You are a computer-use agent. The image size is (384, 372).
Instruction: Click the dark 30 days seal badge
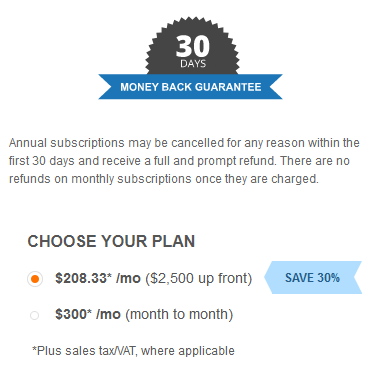(192, 46)
